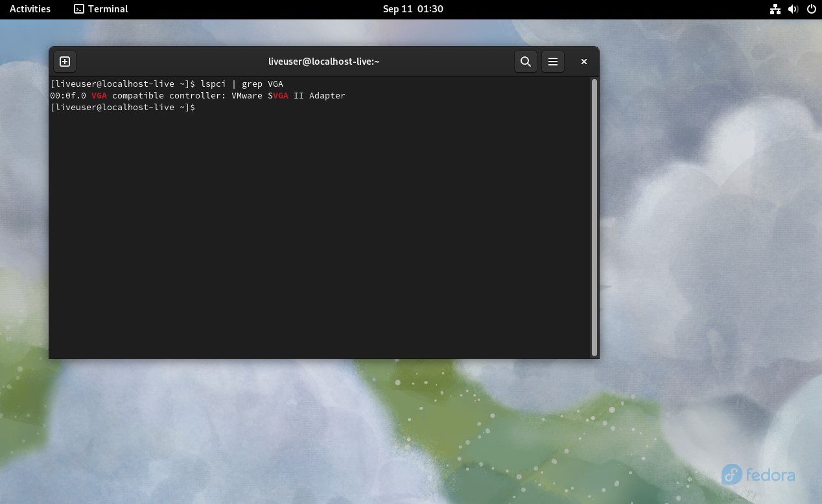Click the Fedora logo watermark on desktop
The height and width of the screenshot is (504, 822).
(757, 474)
